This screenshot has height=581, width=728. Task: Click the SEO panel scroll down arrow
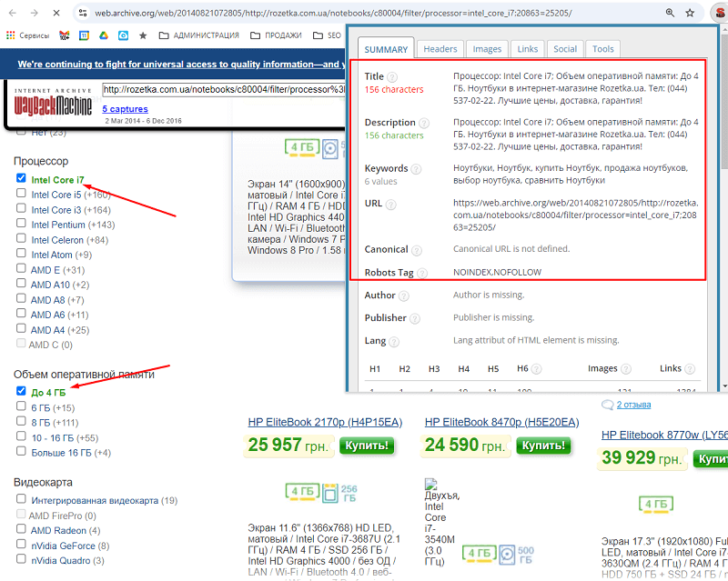723,386
